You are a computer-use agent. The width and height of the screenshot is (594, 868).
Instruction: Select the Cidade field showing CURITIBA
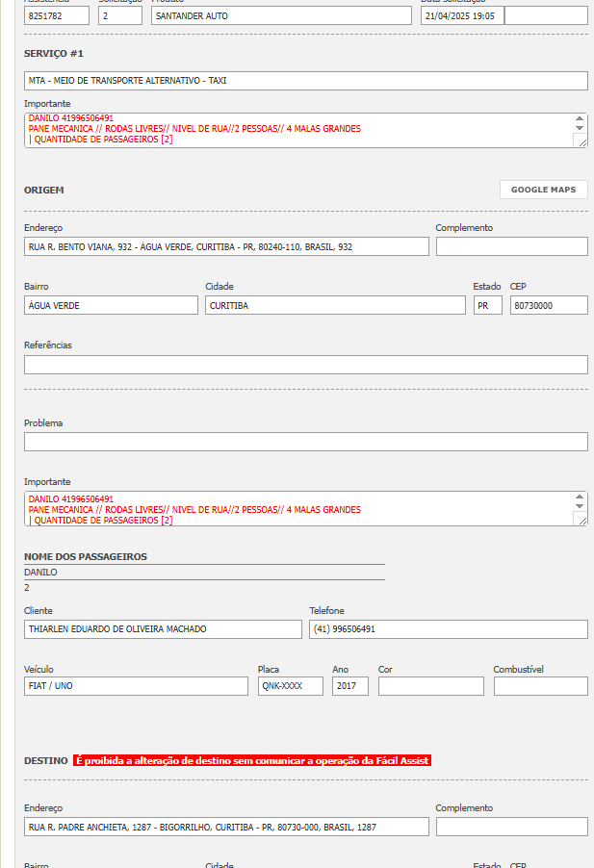coord(334,305)
